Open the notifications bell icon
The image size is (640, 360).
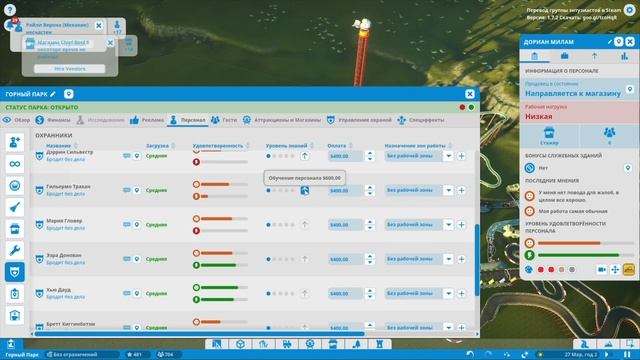tap(10, 24)
